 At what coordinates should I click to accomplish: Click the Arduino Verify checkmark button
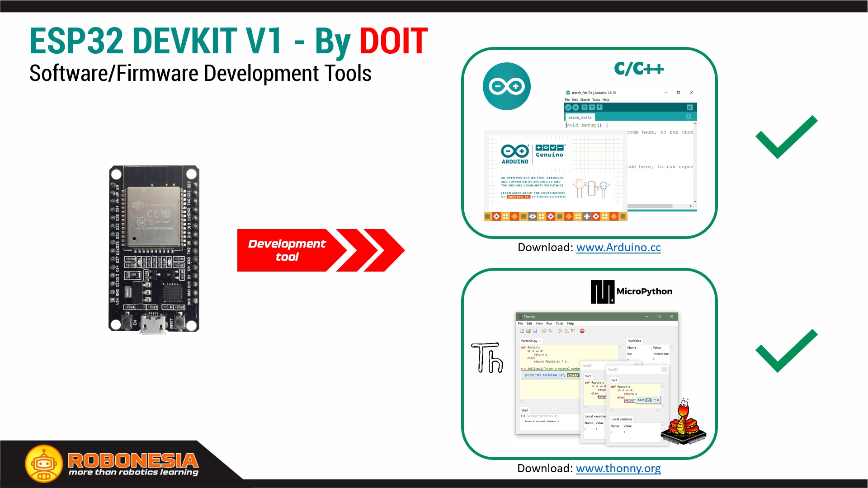tap(568, 108)
